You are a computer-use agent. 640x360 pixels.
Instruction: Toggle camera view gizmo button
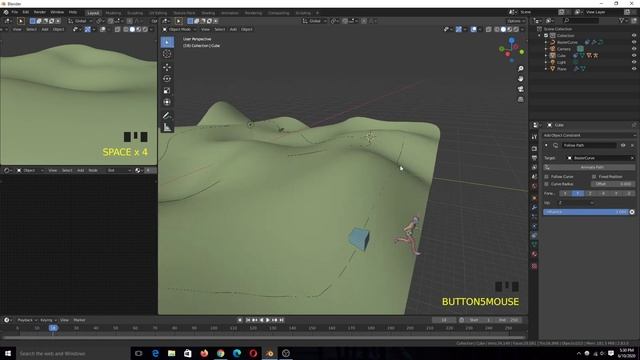(x=521, y=89)
